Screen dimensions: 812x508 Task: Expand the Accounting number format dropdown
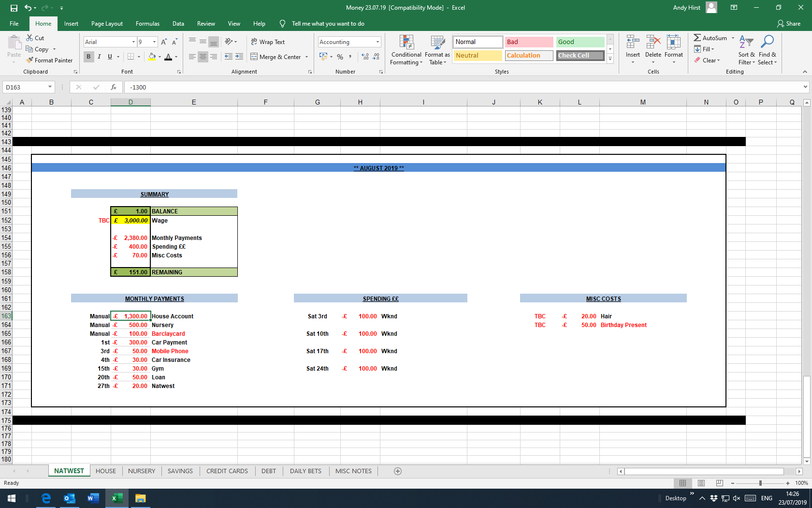377,42
